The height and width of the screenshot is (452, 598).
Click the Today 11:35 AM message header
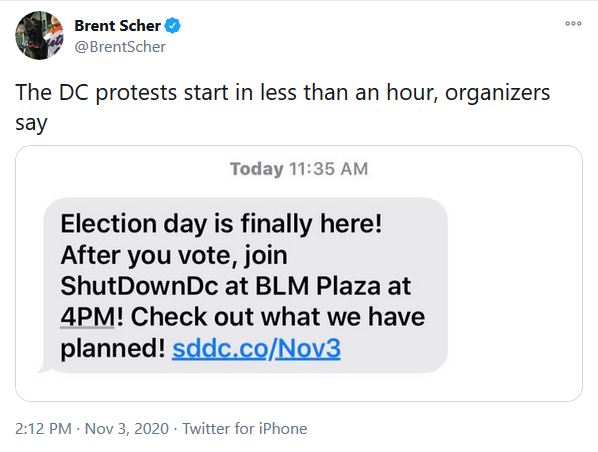pos(299,169)
